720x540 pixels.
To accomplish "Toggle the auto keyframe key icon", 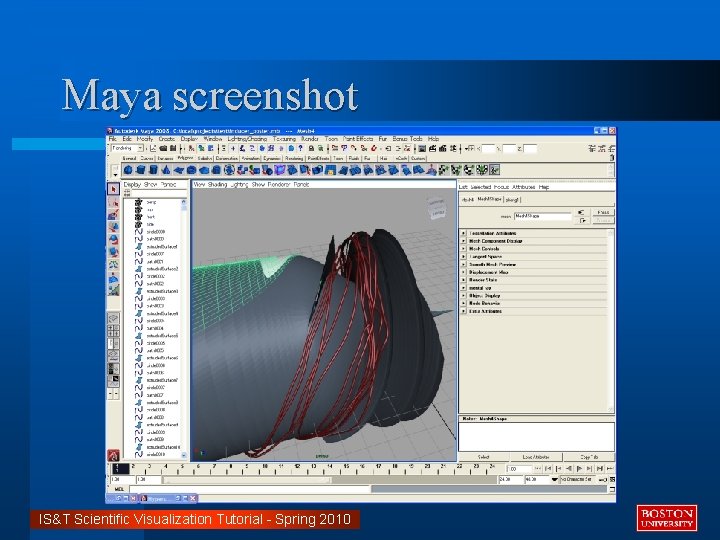I will (x=603, y=480).
